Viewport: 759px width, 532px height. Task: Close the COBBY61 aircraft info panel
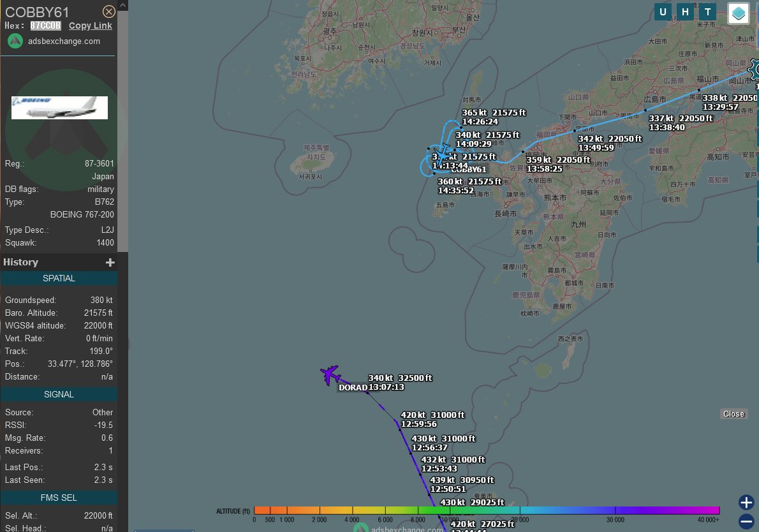pos(109,11)
